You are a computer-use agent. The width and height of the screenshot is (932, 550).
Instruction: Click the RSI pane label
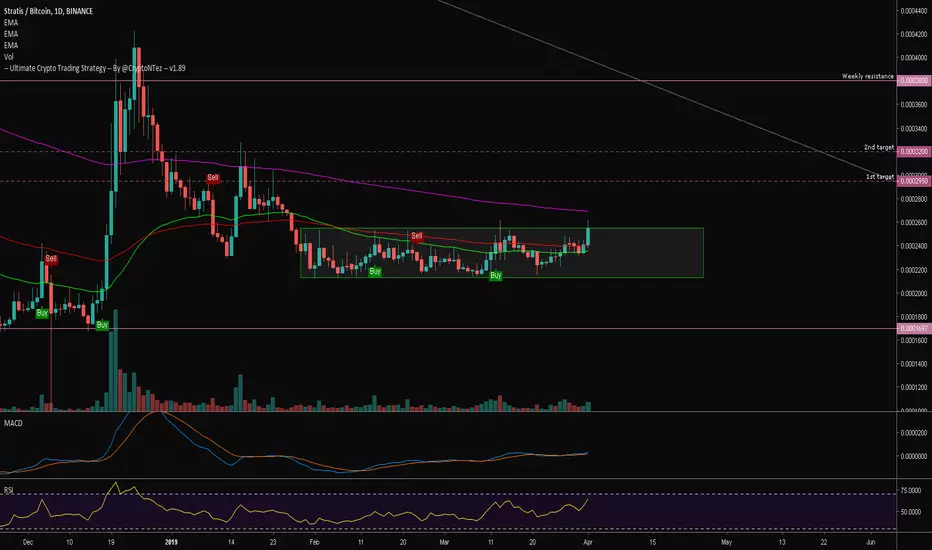[9, 490]
